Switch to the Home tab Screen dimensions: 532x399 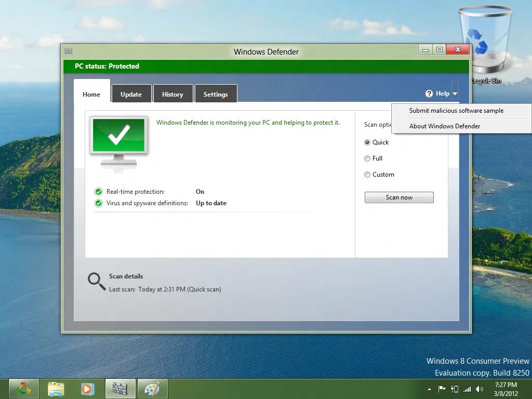pyautogui.click(x=91, y=91)
